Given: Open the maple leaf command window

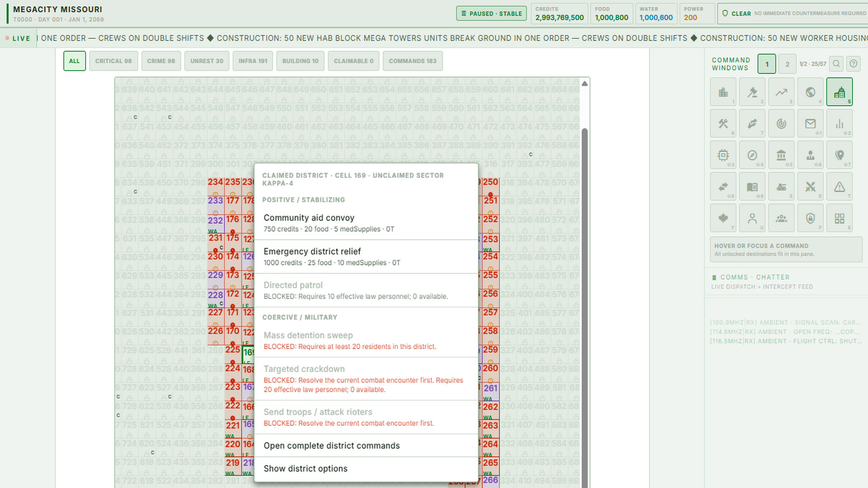Looking at the screenshot, I should point(723,218).
